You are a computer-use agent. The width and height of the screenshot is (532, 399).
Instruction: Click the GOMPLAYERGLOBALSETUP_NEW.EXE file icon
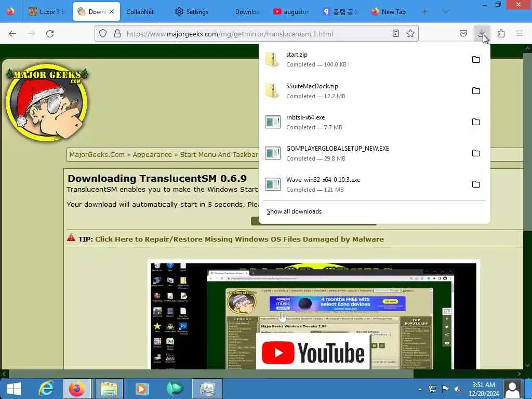pyautogui.click(x=273, y=153)
